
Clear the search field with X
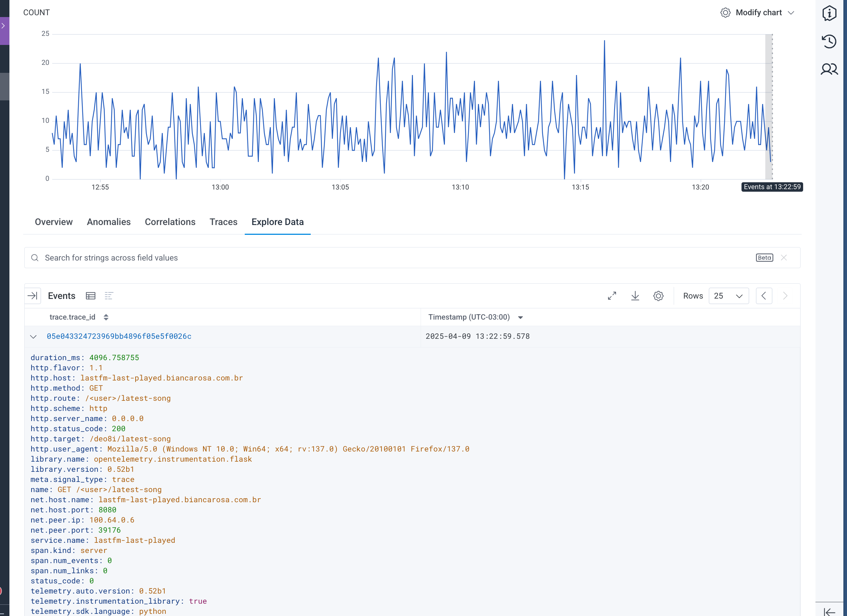tap(784, 258)
